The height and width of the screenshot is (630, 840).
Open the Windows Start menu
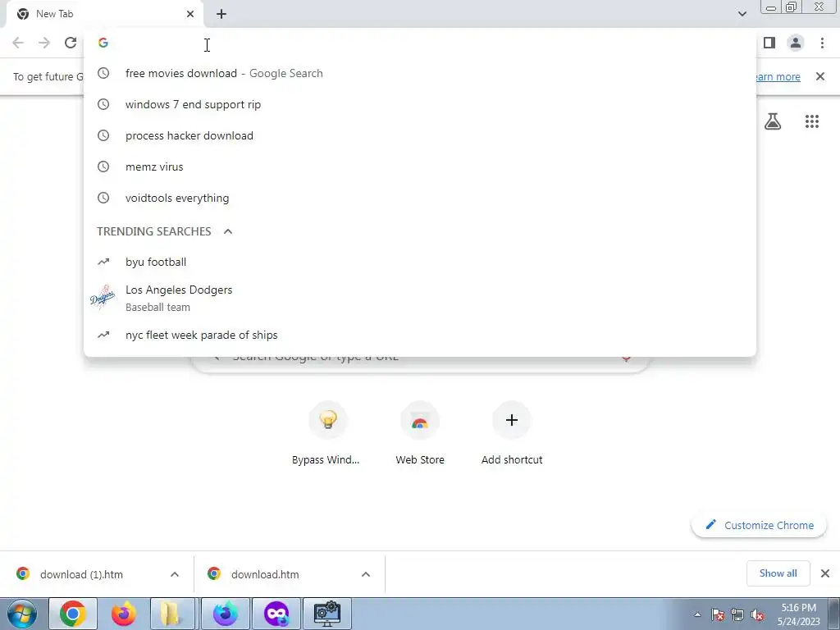coord(22,614)
